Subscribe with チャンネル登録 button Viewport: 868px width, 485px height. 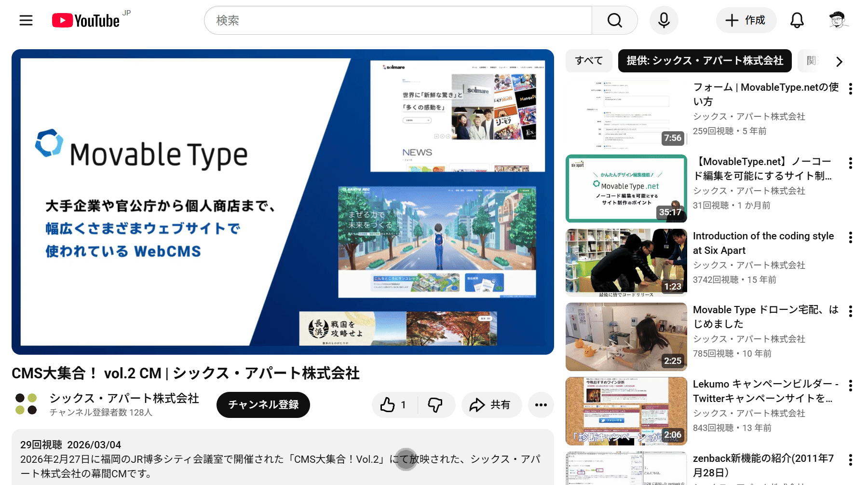[x=263, y=405]
